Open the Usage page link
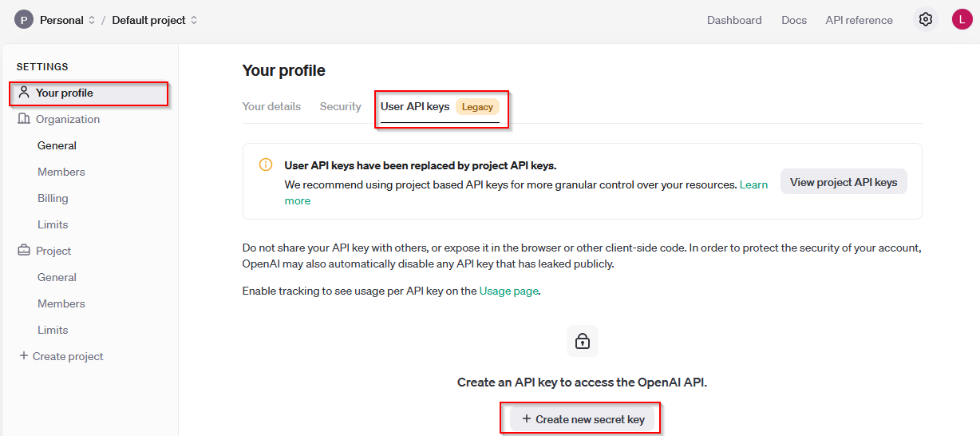 508,291
